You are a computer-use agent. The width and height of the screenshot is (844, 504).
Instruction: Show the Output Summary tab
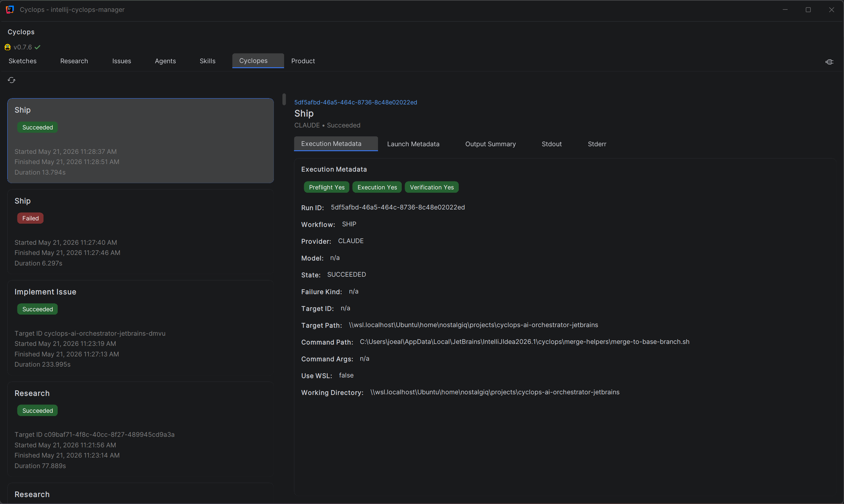click(x=490, y=144)
